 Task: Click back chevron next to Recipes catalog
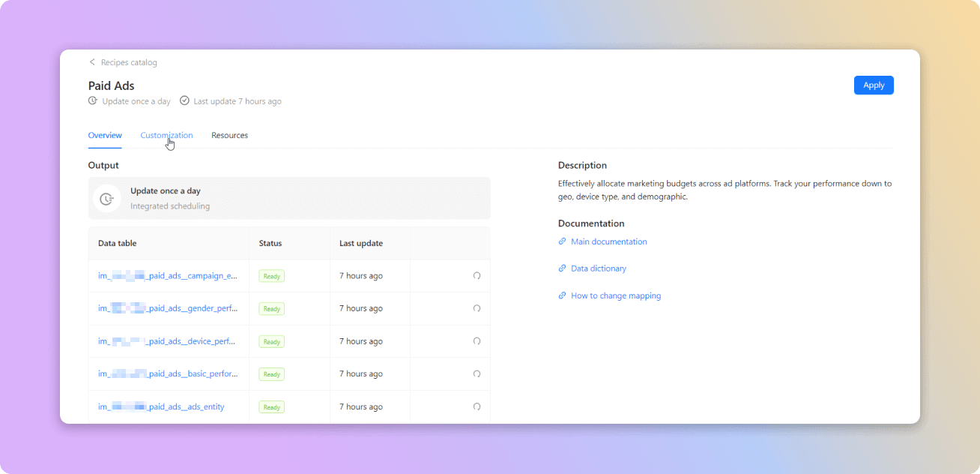click(x=92, y=62)
